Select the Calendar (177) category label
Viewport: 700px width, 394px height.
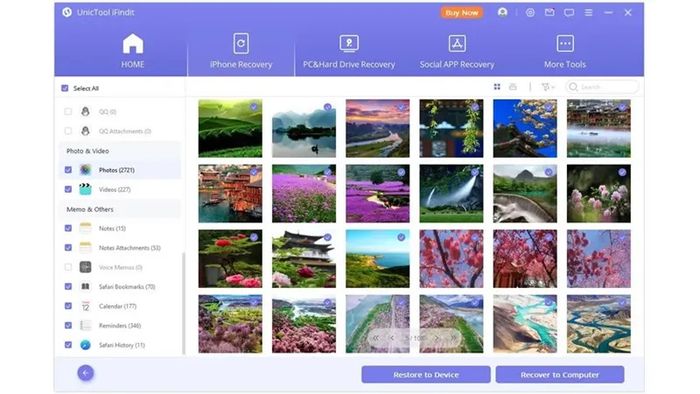click(x=117, y=306)
